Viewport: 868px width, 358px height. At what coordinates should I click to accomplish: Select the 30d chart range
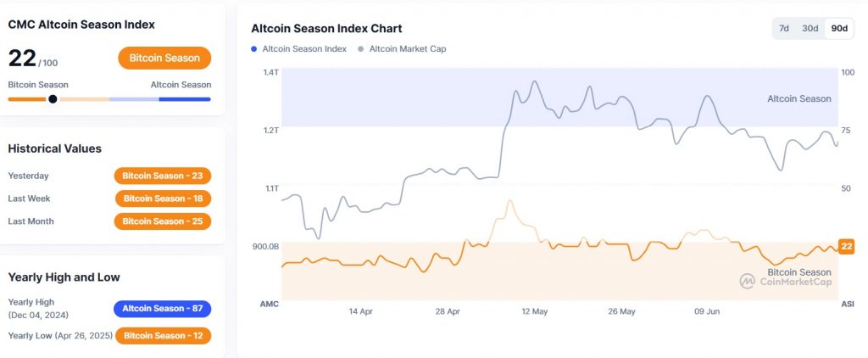point(810,29)
